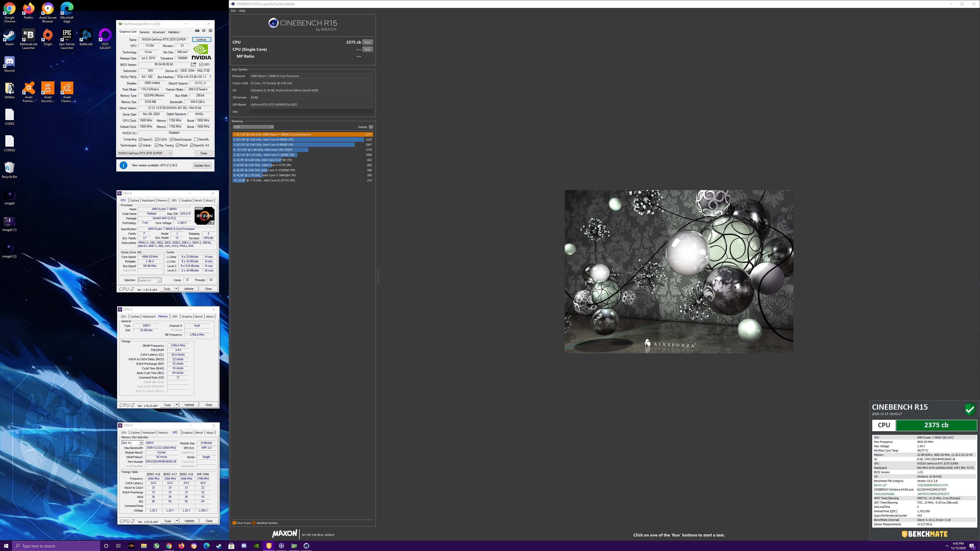Click the Close button in GPU-Z
The height and width of the screenshot is (551, 980).
(x=204, y=153)
